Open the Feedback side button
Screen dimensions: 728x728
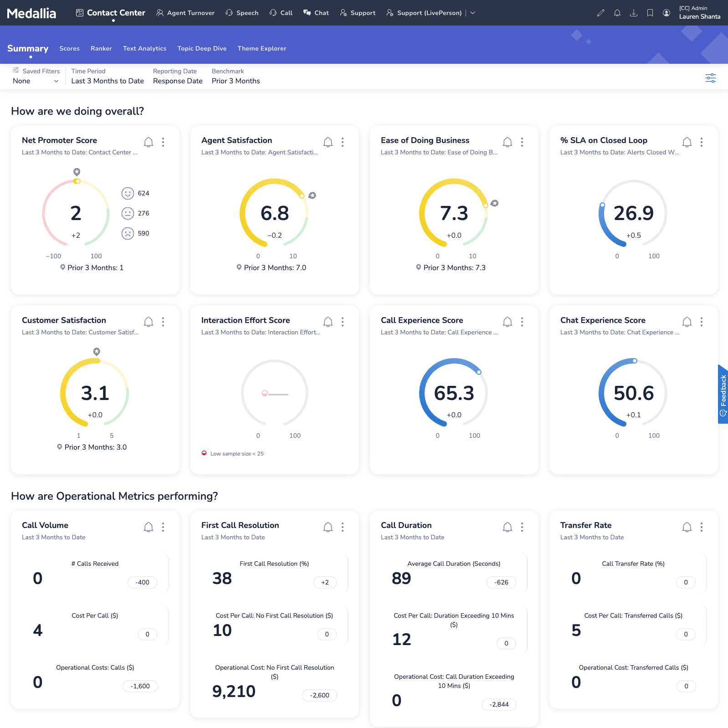click(723, 394)
